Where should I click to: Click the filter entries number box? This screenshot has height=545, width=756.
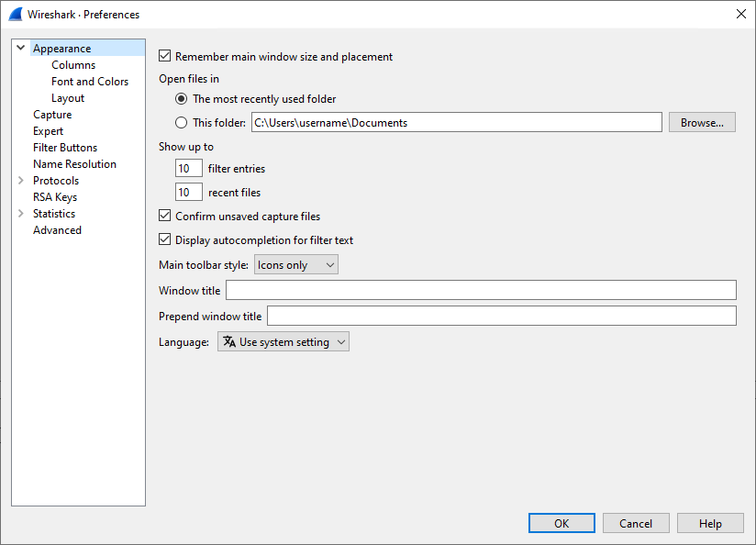(x=189, y=169)
